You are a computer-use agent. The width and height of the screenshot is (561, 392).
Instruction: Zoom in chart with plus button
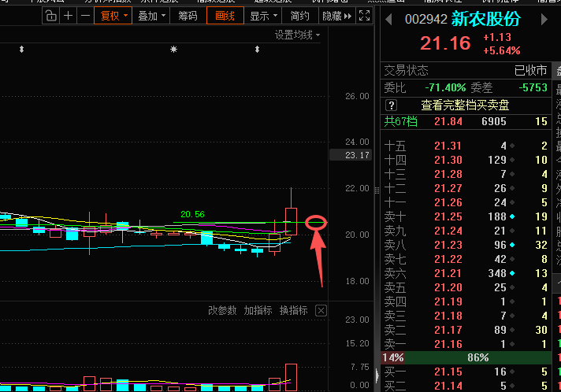coord(68,16)
